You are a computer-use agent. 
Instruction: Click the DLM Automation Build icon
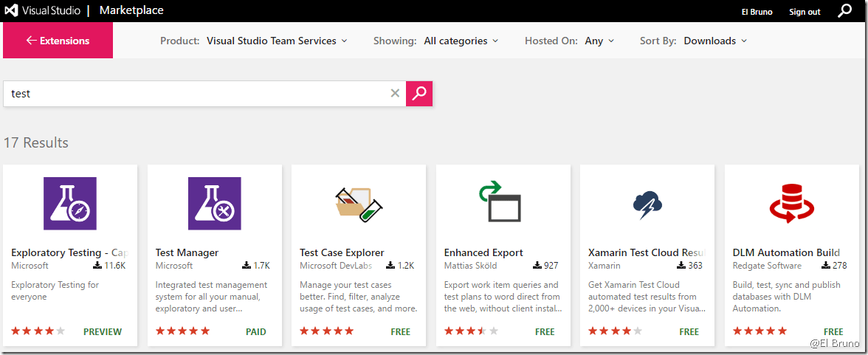791,204
